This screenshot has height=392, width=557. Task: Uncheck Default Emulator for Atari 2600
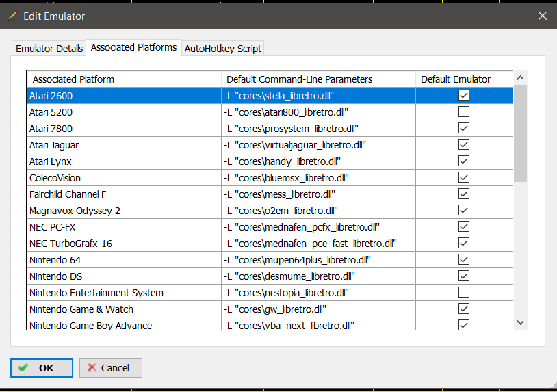[464, 96]
